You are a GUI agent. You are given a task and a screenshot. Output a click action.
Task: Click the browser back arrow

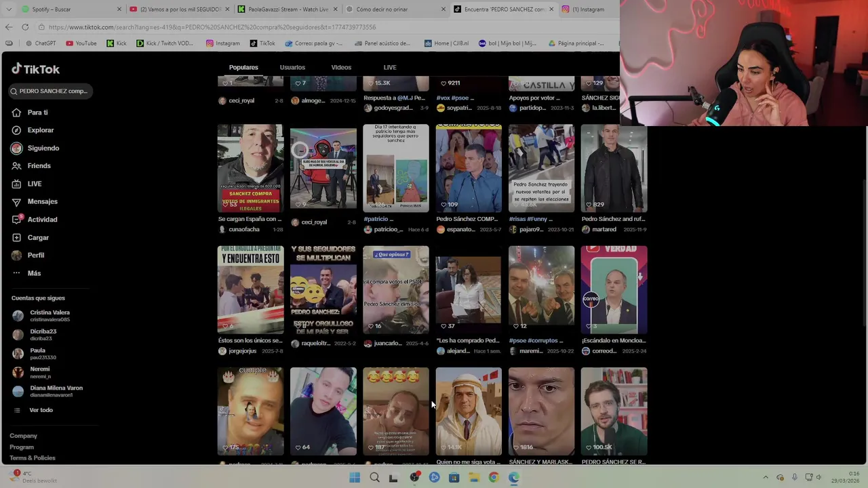pyautogui.click(x=8, y=27)
